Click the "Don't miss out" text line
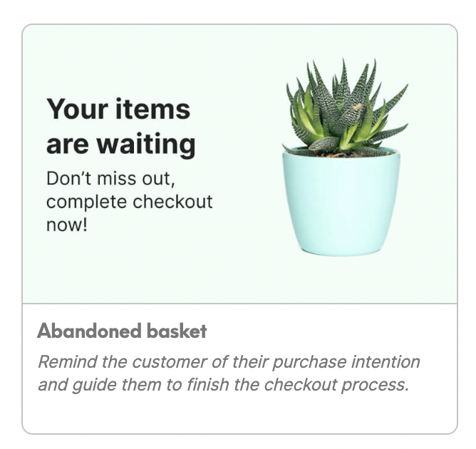The image size is (476, 449). click(110, 178)
